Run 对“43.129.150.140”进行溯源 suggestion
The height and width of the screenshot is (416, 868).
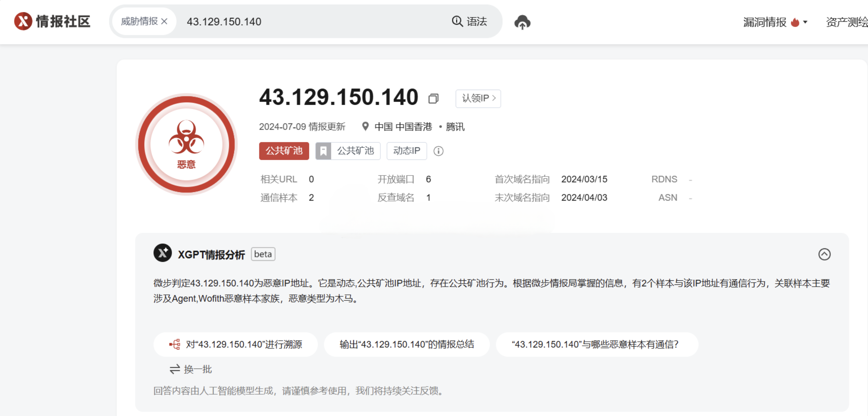[236, 344]
